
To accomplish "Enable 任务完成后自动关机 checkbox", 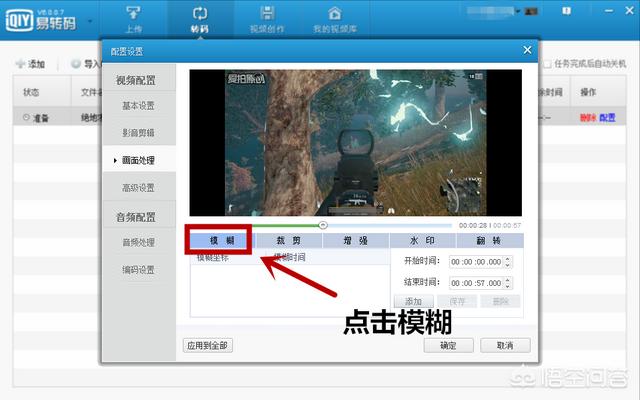I will 547,64.
